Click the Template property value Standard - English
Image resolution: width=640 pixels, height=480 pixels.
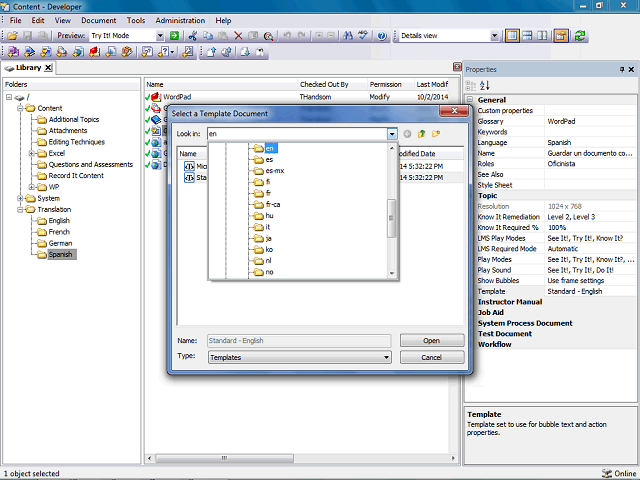[x=591, y=291]
